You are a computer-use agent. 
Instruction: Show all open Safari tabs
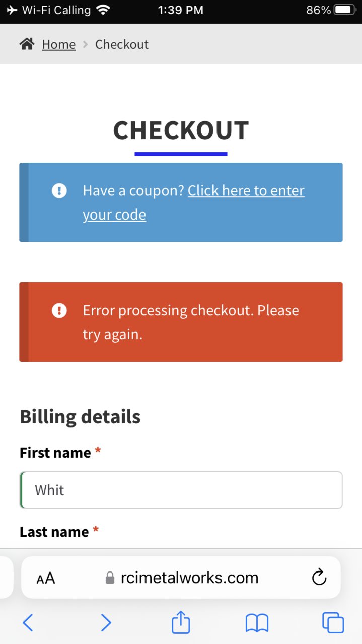(x=333, y=623)
